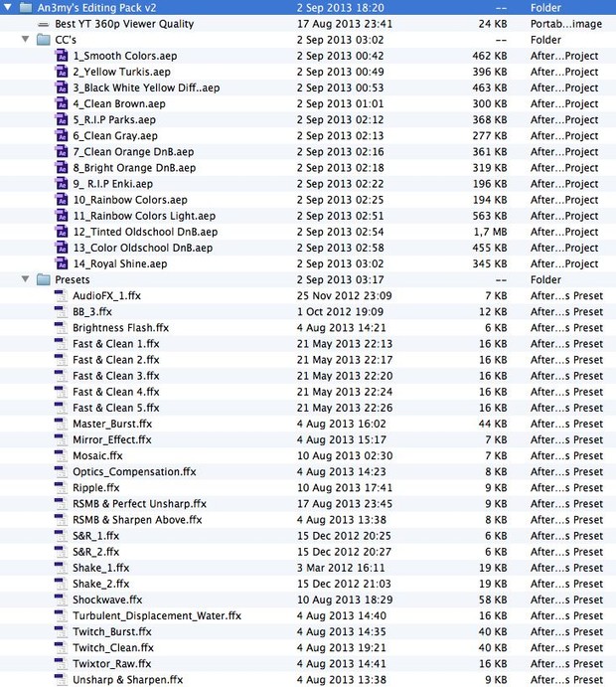Click the icon of 8_Bright Orange DnB.aep
The height and width of the screenshot is (687, 616).
coord(62,168)
